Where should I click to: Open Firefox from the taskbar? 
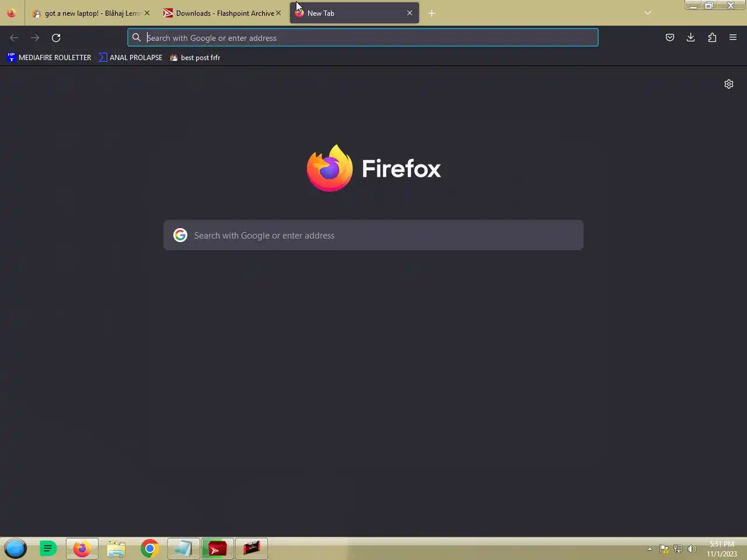[x=82, y=549]
